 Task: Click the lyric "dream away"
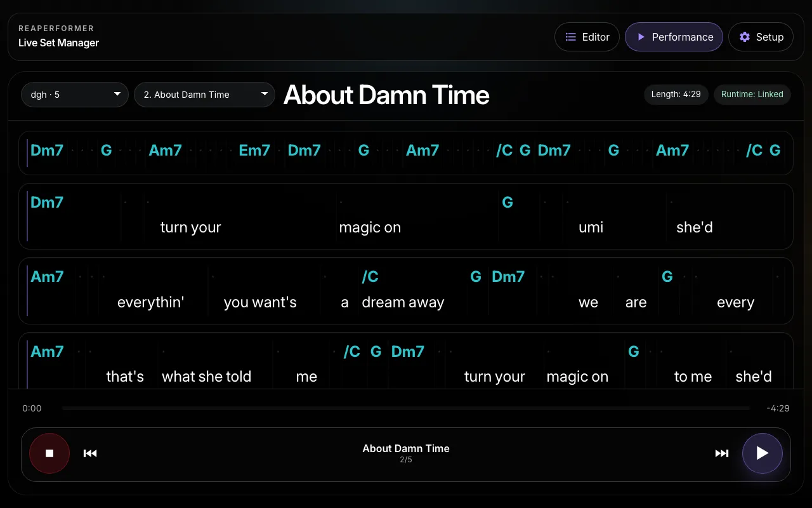tap(403, 302)
